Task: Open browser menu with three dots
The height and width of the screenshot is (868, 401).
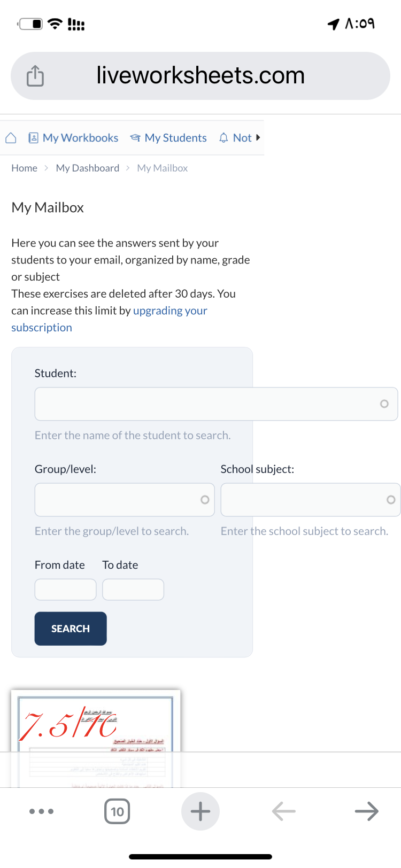Action: click(41, 811)
